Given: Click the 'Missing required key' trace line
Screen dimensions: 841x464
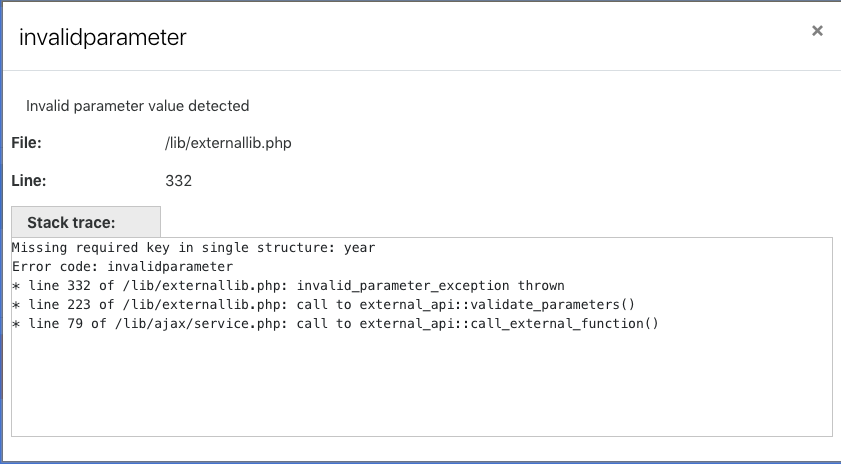Looking at the screenshot, I should pos(194,248).
